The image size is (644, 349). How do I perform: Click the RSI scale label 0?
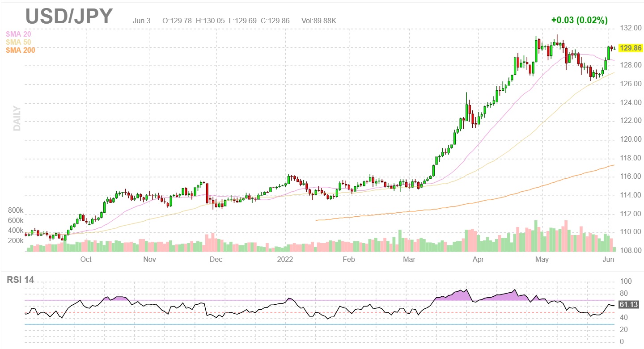(x=621, y=342)
